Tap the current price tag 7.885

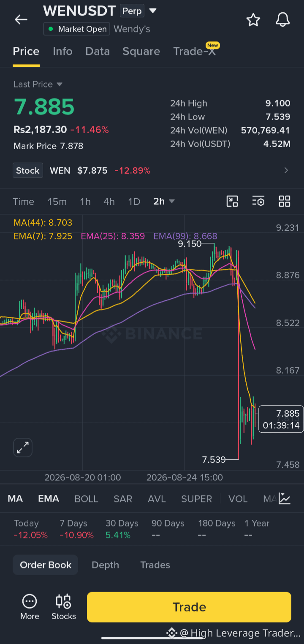point(281,419)
